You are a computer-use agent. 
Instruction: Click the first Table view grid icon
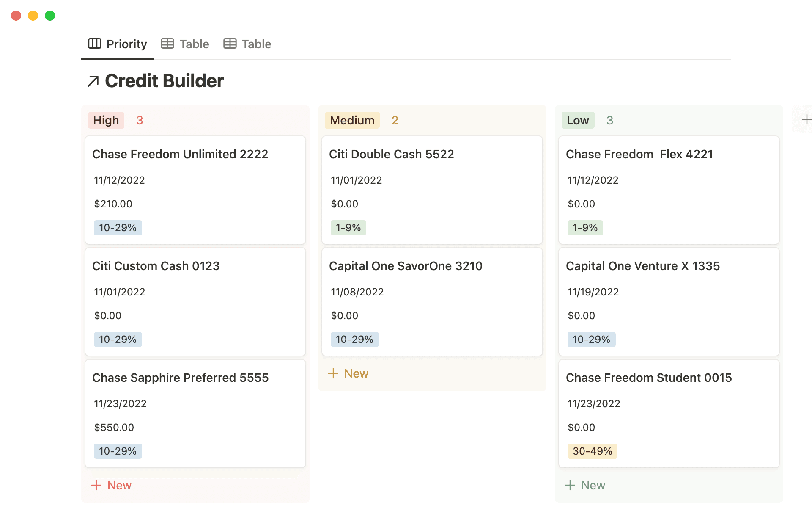click(x=167, y=44)
